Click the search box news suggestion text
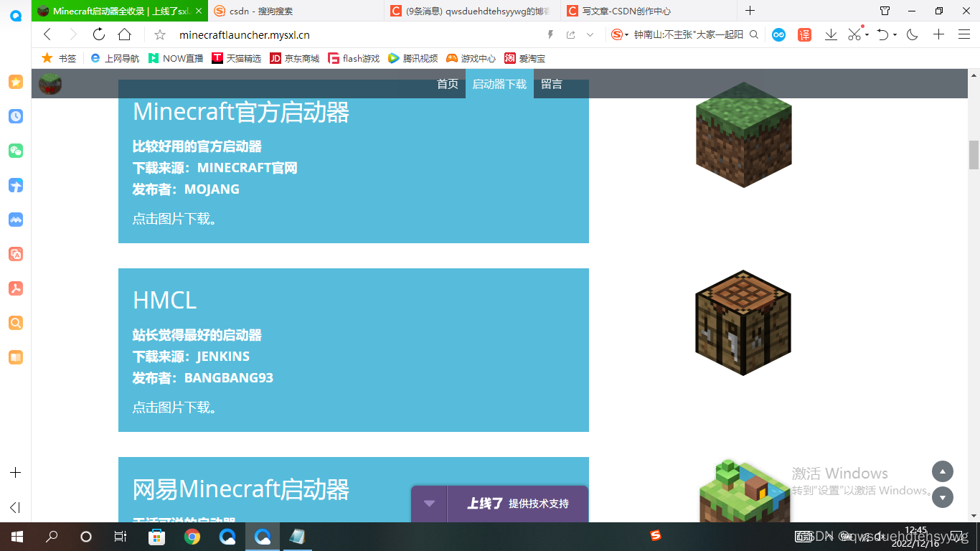 (x=688, y=34)
